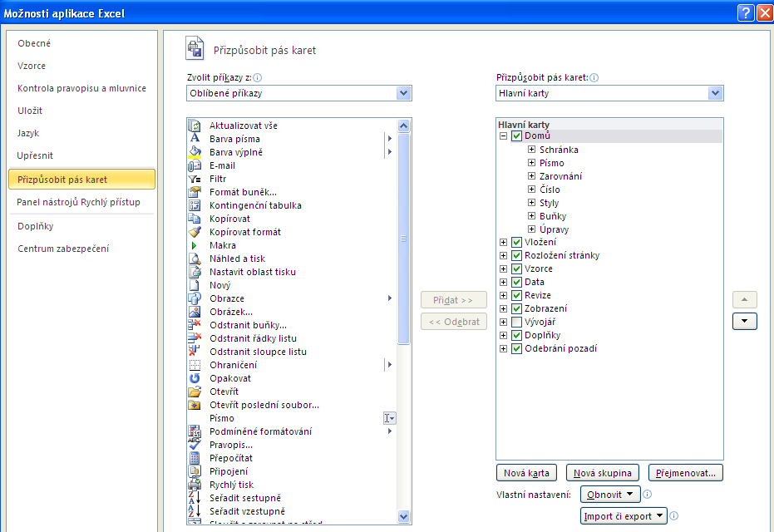Expand the Schránka group

pos(531,149)
